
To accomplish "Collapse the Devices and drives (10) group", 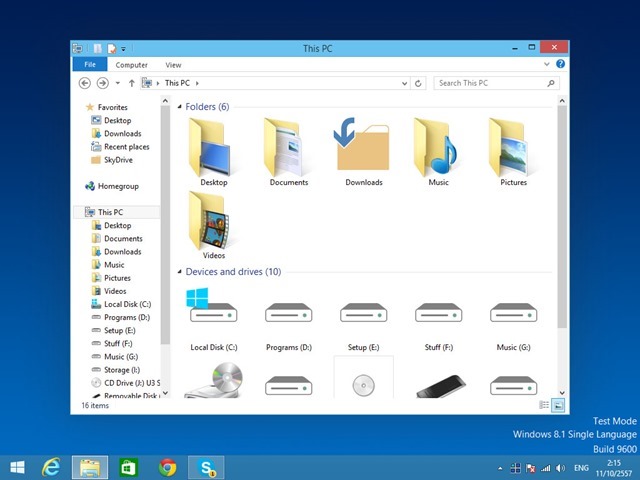I will (179, 272).
